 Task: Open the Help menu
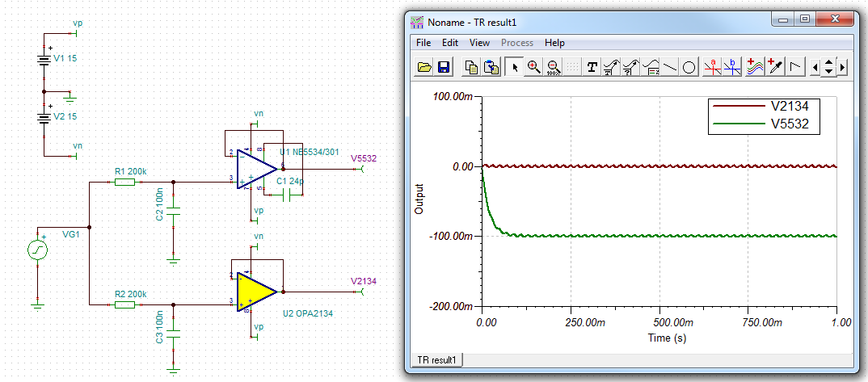554,43
